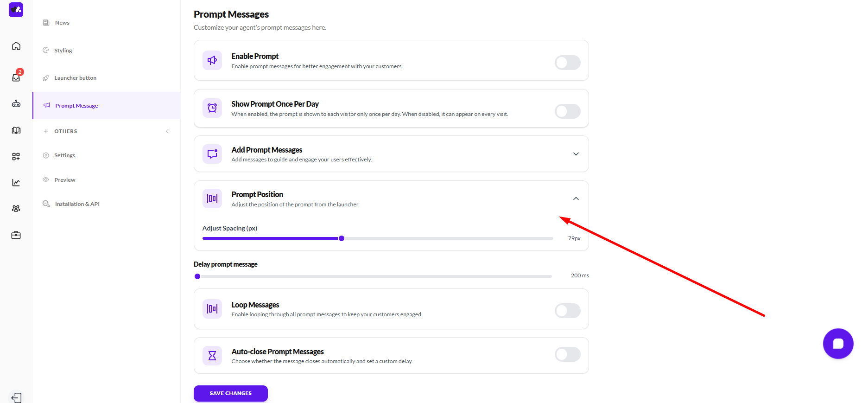Open the home icon in left rail
This screenshot has width=868, height=403.
coord(16,46)
